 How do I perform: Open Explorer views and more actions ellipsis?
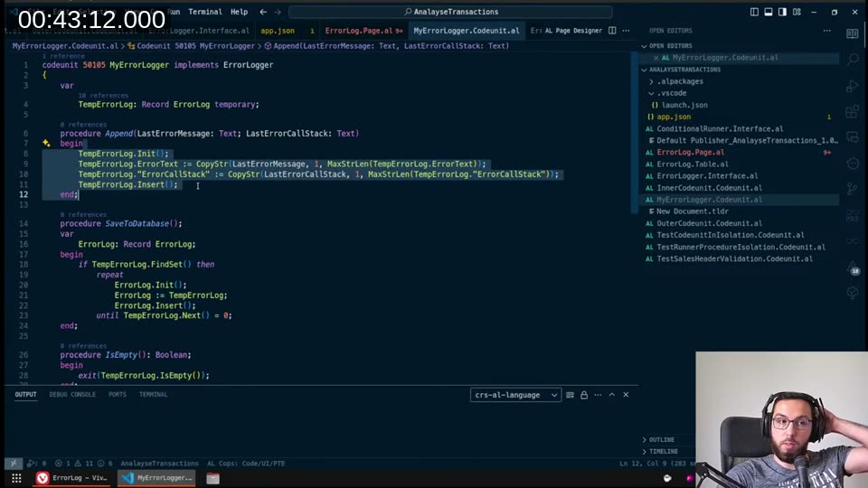click(826, 31)
